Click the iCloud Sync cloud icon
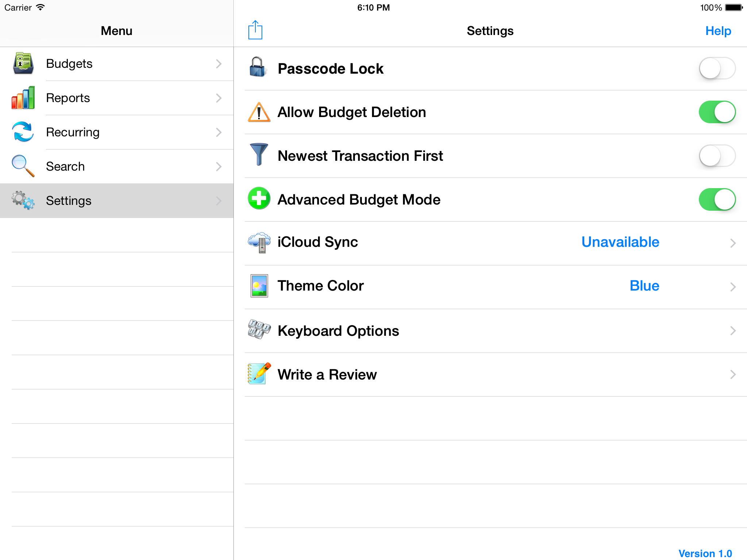 click(x=259, y=242)
